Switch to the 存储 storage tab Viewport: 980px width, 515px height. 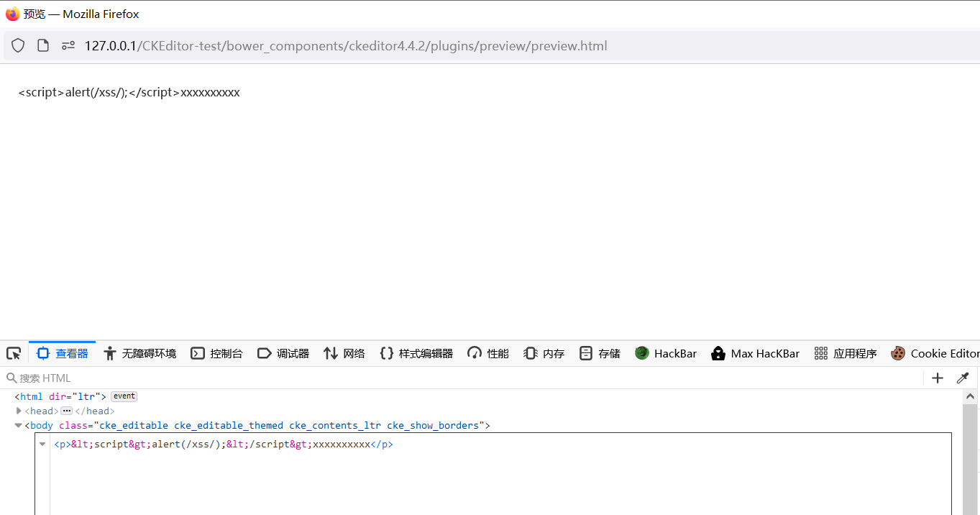(600, 353)
